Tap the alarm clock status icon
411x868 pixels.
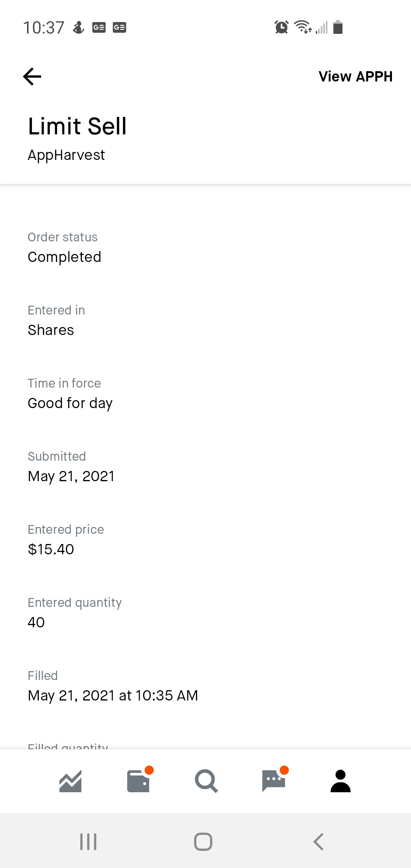pos(282,27)
